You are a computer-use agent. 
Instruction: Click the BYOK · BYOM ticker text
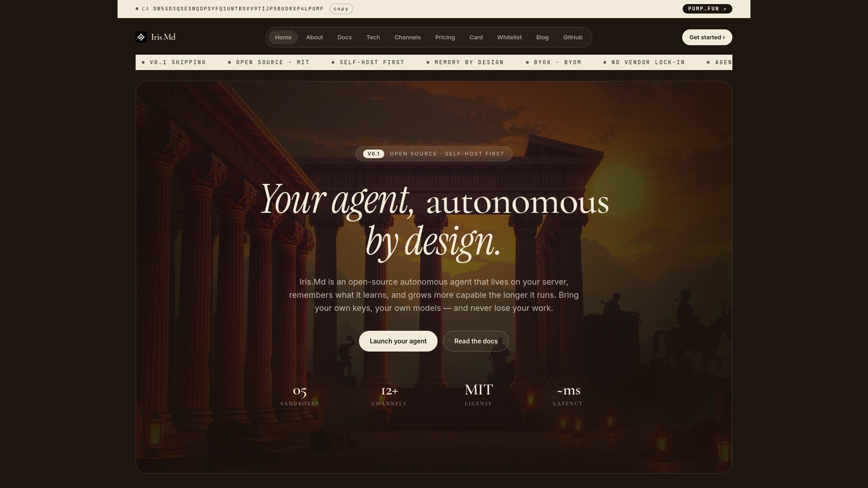[557, 62]
